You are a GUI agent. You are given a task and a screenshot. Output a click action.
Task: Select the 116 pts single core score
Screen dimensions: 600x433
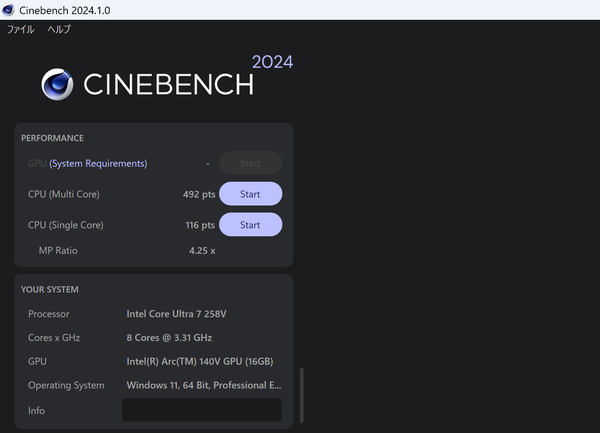(x=200, y=225)
